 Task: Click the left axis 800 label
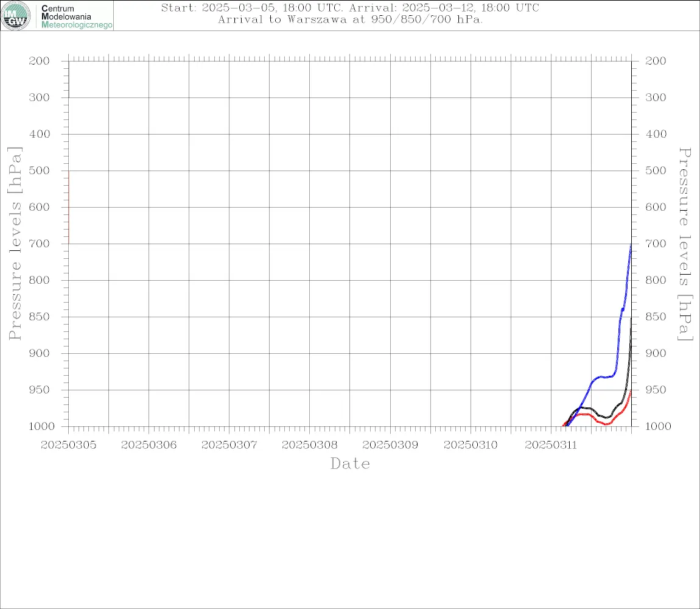coord(40,280)
